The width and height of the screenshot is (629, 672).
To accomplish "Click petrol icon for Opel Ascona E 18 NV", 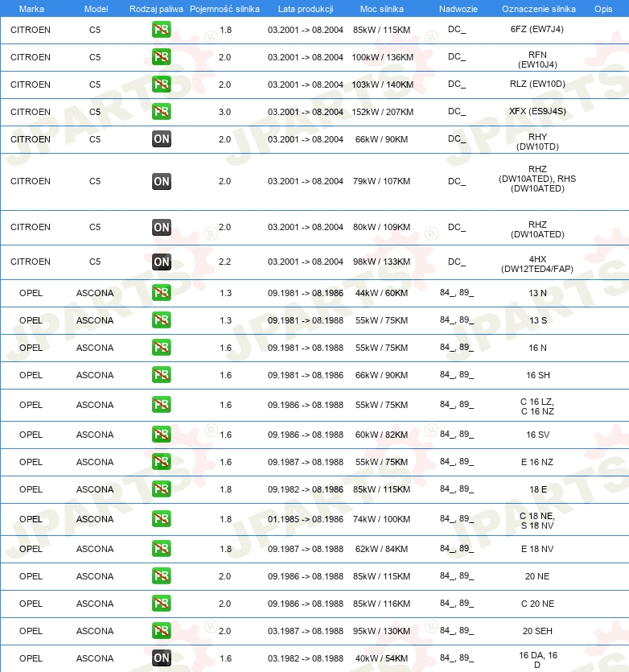I will 162,549.
